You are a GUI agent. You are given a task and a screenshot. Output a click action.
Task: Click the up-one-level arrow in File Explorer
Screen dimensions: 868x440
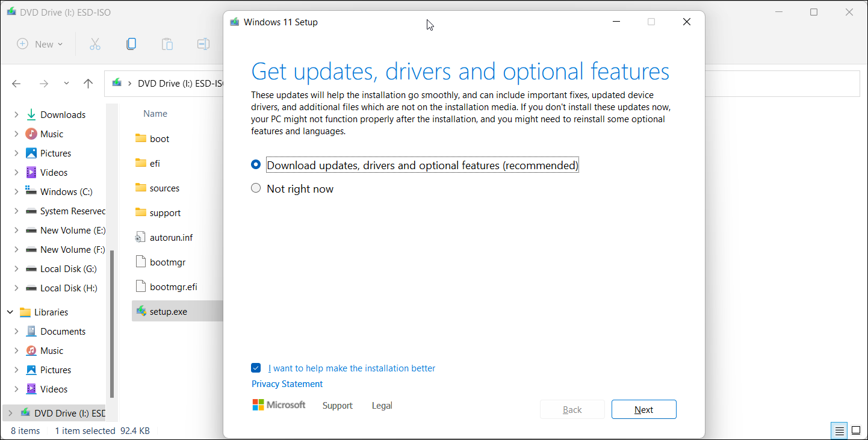(x=88, y=84)
